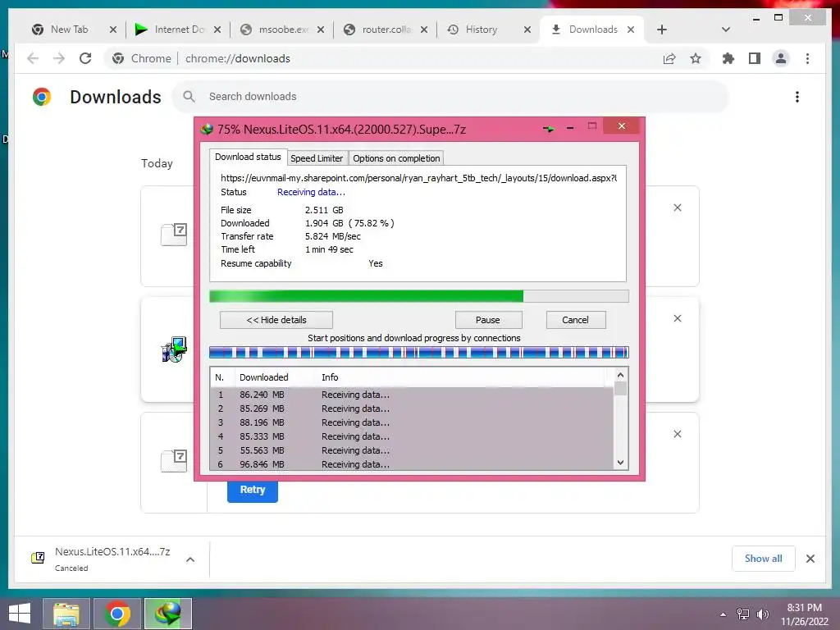This screenshot has width=840, height=630.
Task: Open Internet Download Manager from the taskbar
Action: coord(168,614)
